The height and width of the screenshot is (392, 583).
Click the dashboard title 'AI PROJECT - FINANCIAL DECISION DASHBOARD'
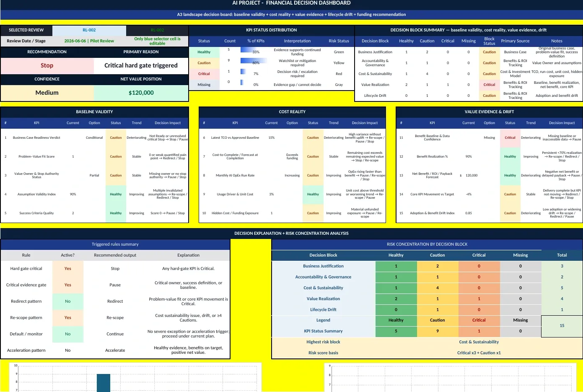pos(291,3)
